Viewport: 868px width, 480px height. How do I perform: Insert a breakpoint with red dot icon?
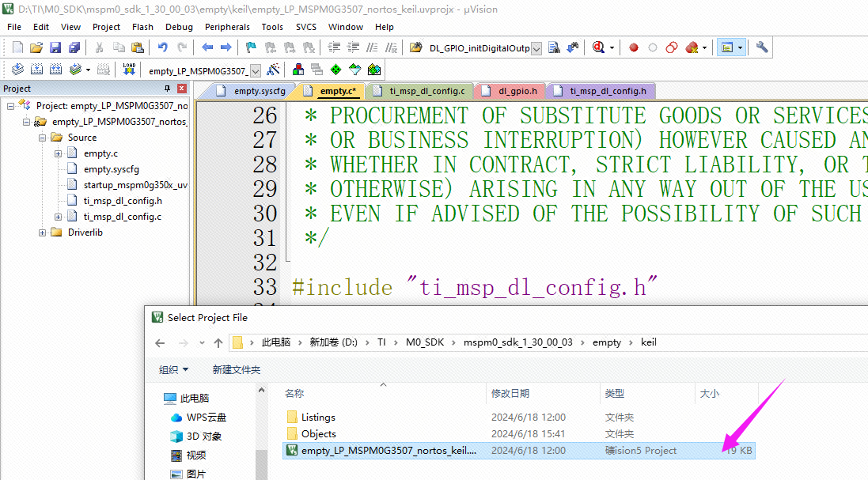pyautogui.click(x=634, y=47)
